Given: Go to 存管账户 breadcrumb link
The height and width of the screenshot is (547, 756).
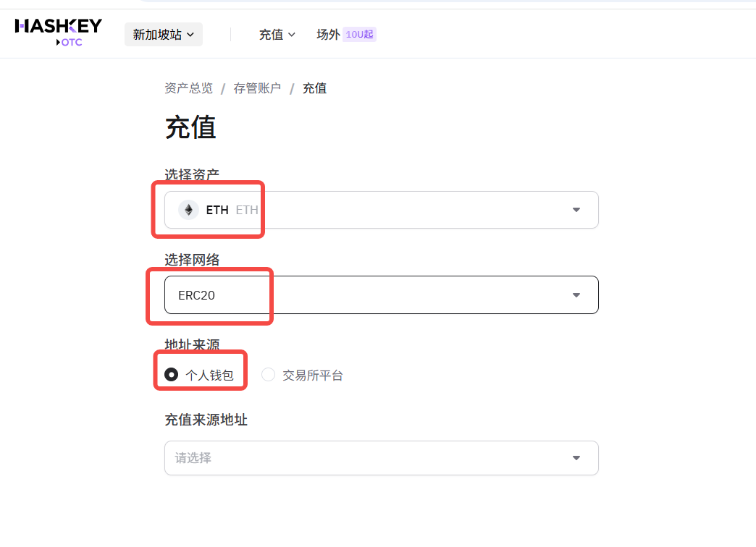Looking at the screenshot, I should (257, 88).
